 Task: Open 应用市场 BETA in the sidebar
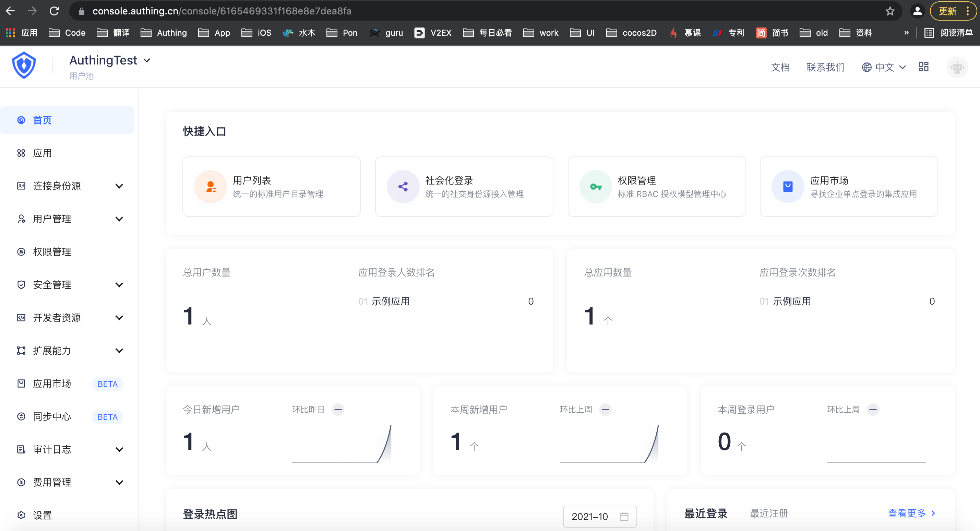coord(67,384)
